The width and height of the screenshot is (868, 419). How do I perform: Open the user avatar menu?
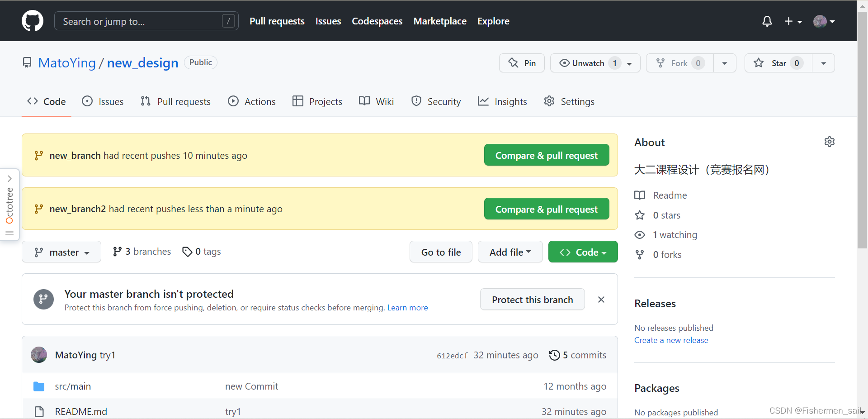coord(824,21)
